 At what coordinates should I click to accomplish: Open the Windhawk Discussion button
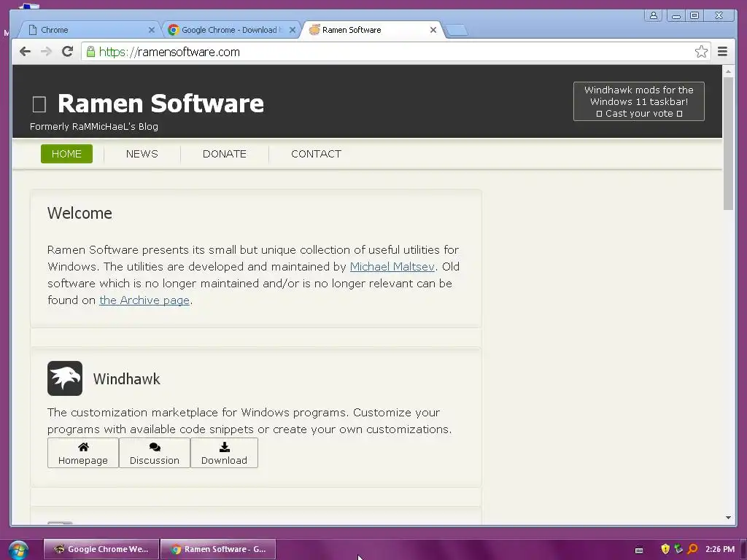pos(155,453)
